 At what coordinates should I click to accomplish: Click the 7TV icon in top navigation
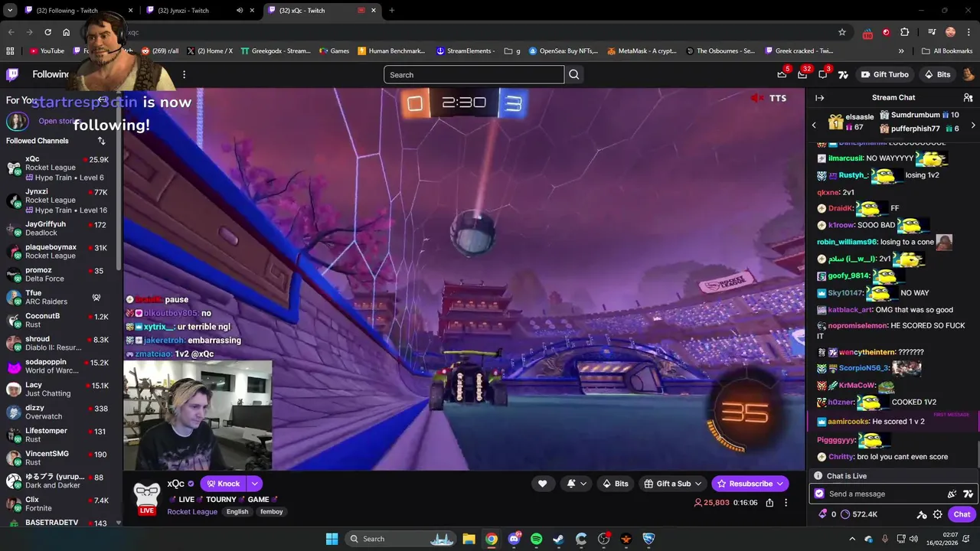click(x=843, y=74)
